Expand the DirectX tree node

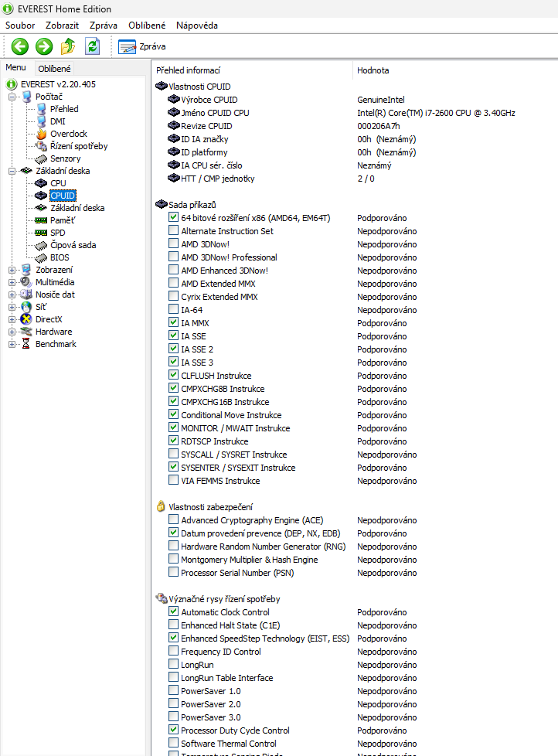tap(12, 320)
